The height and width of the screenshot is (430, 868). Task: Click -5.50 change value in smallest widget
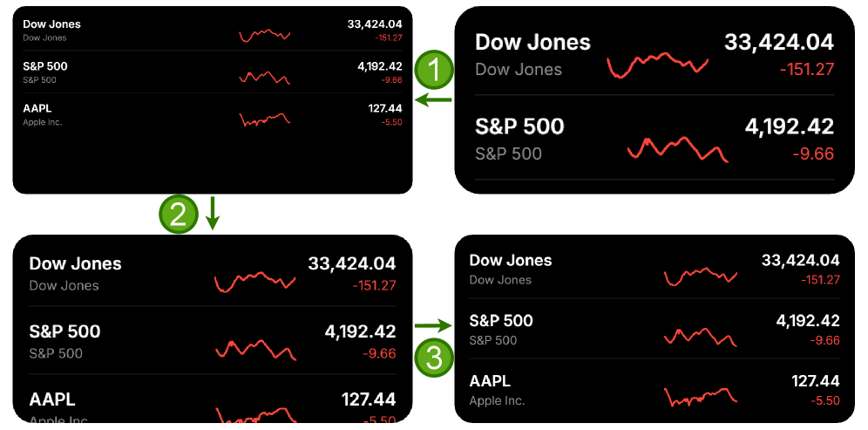[391, 122]
